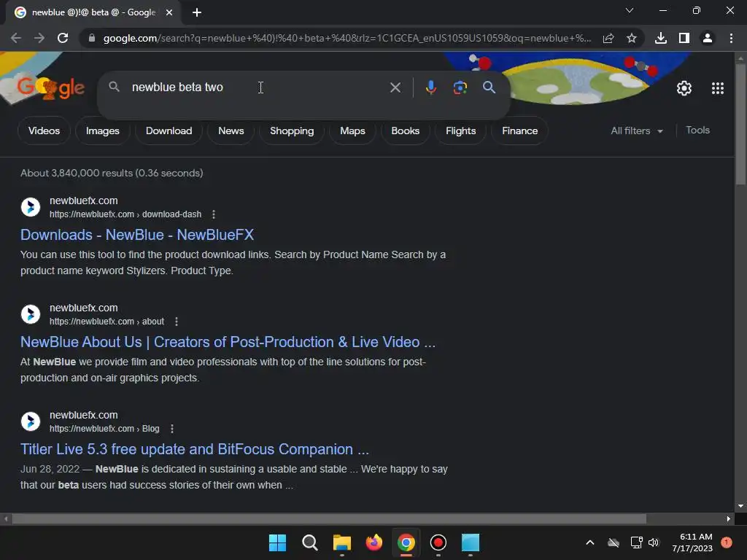Open the Titler Live 5.3 free update result

click(x=194, y=449)
